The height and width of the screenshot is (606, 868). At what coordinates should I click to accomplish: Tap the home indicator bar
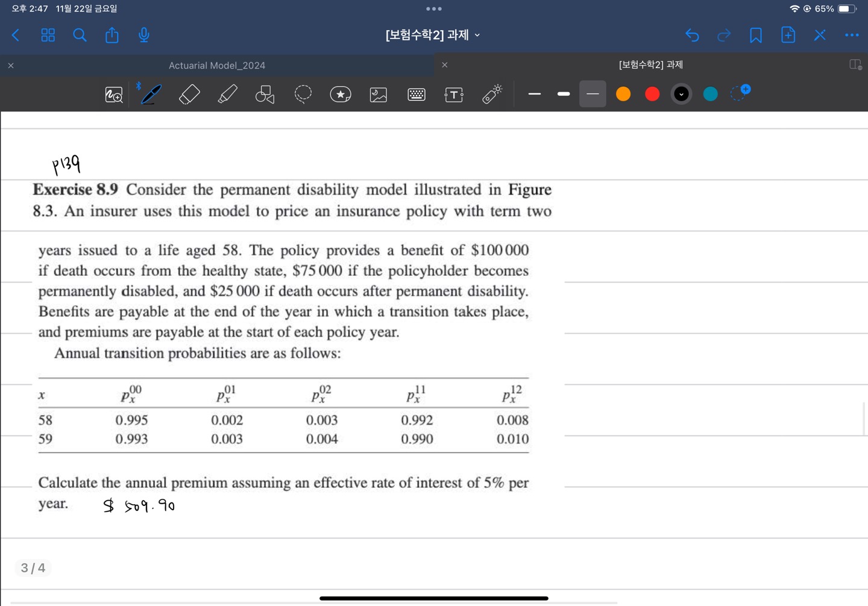pyautogui.click(x=434, y=598)
